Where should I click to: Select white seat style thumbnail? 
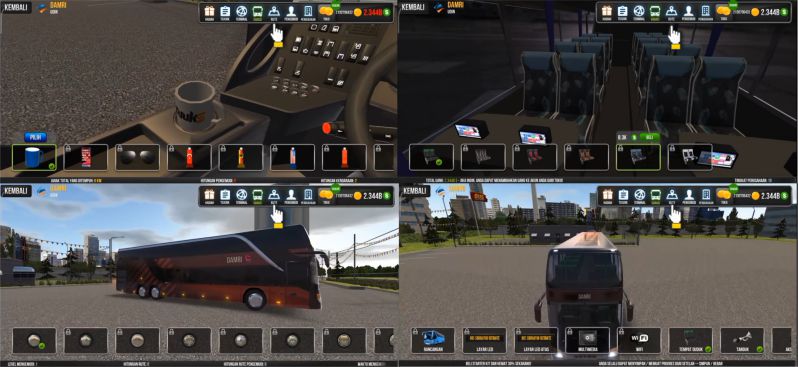[x=690, y=157]
